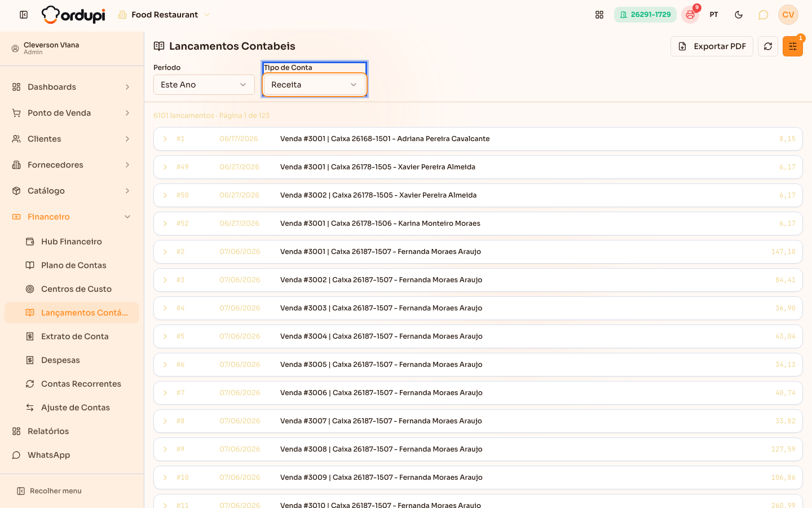
Task: Toggle dark mode moon icon
Action: (739, 15)
